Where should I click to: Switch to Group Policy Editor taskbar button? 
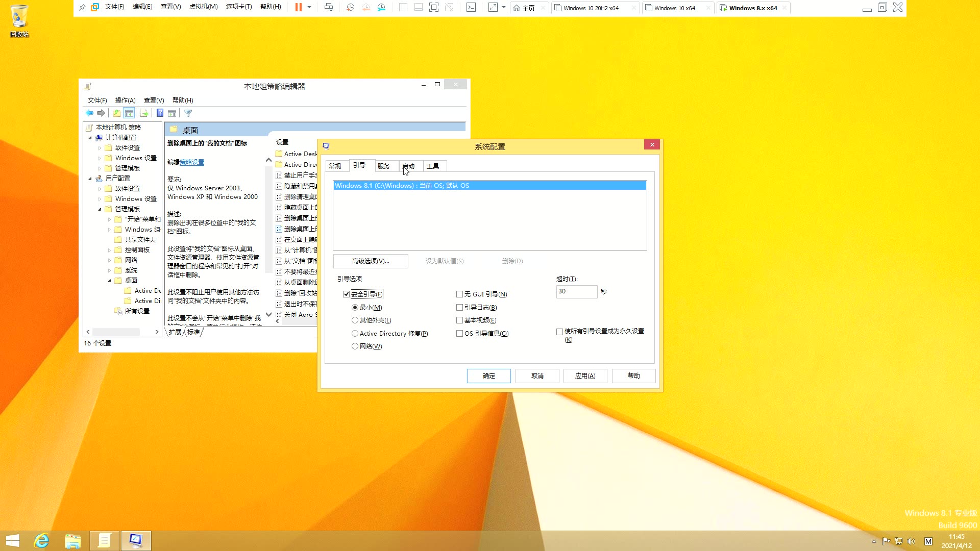pos(105,541)
